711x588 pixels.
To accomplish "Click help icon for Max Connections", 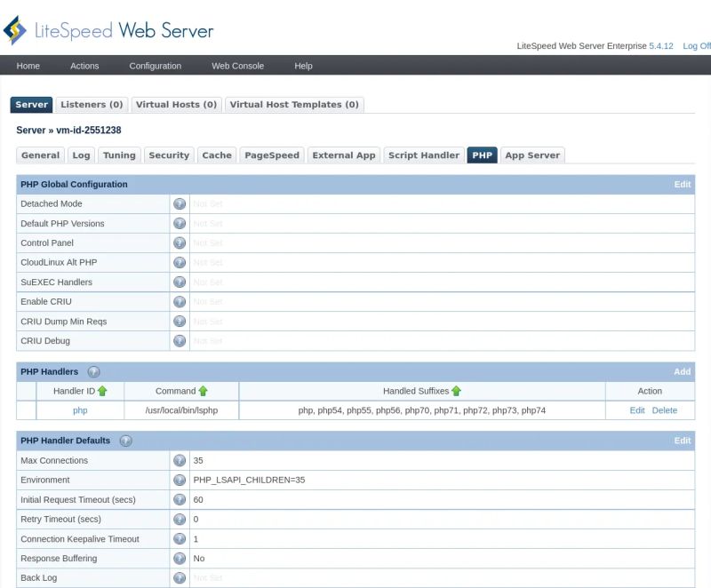I will [180, 460].
